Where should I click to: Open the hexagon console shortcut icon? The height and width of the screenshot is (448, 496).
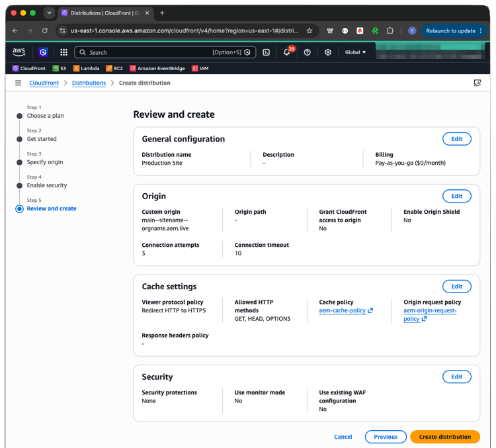click(x=43, y=52)
